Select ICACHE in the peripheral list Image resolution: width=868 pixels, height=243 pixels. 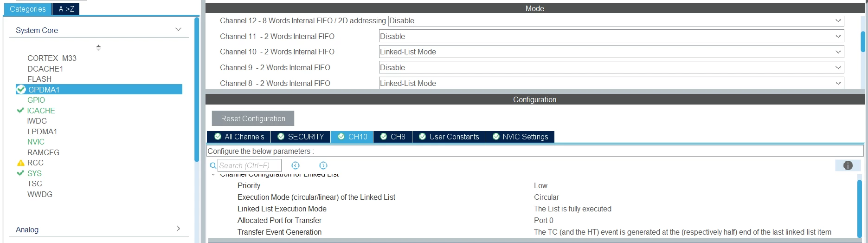(41, 111)
